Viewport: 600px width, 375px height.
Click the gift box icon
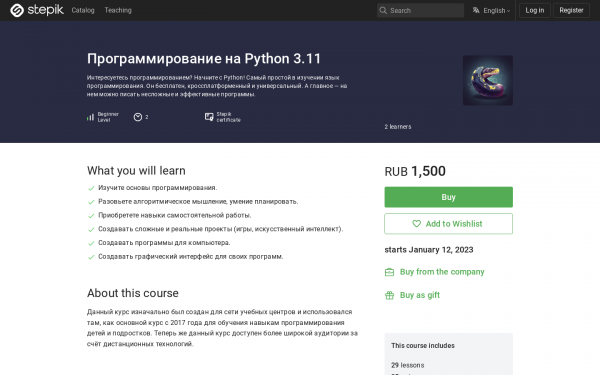pyautogui.click(x=389, y=295)
